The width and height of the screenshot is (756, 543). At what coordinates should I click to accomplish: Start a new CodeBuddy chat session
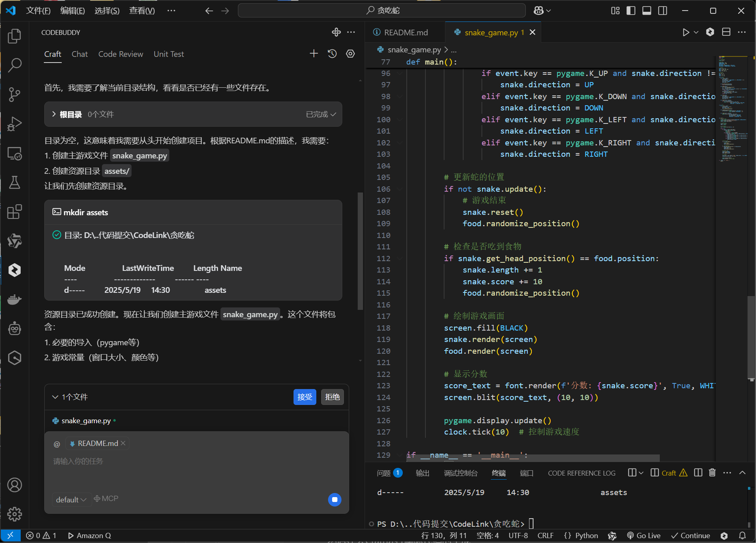point(313,54)
